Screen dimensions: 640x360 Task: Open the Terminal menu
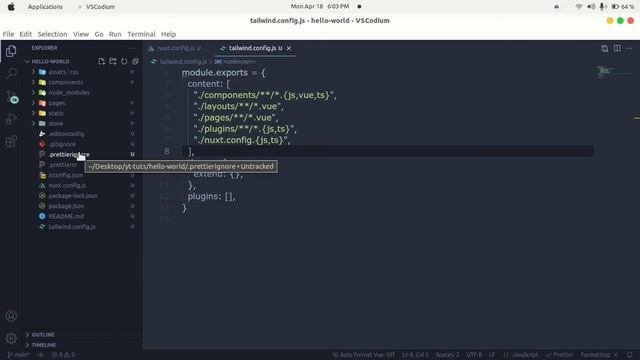(141, 34)
